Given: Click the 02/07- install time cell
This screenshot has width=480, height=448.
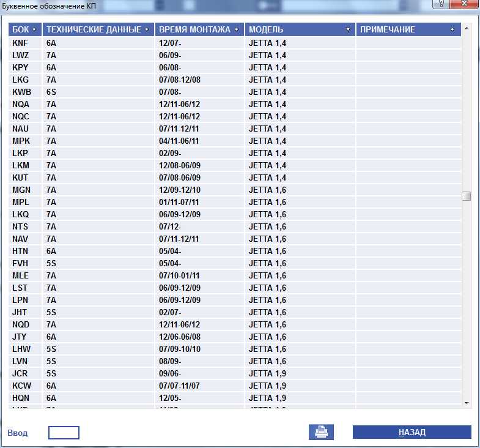Looking at the screenshot, I should coord(170,312).
